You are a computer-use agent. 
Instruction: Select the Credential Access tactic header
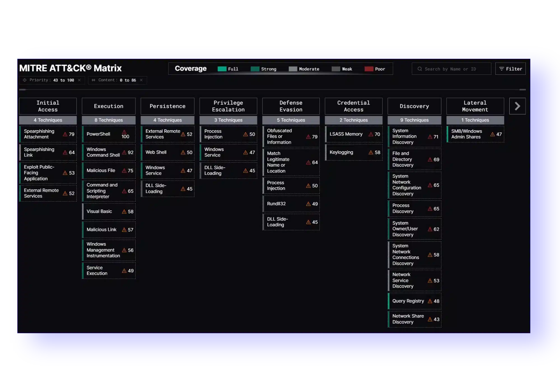click(x=354, y=106)
